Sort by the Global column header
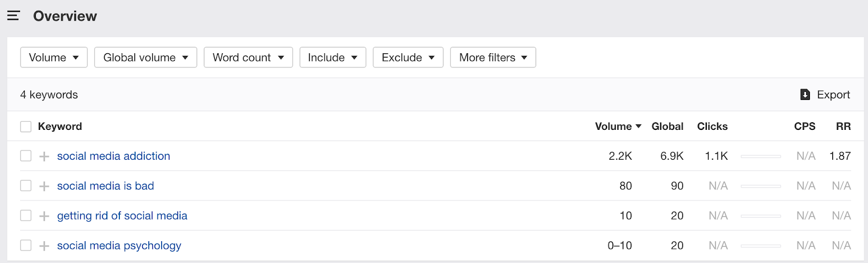Viewport: 868px width, 263px height. 667,127
